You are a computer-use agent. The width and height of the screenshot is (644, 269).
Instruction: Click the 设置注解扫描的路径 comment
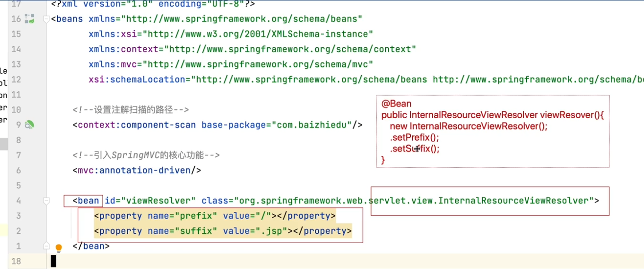(x=131, y=110)
